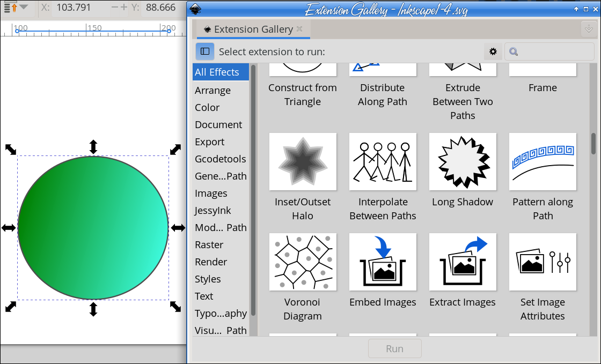This screenshot has height=364, width=601.
Task: Click the right-middle horizontal scale handle
Action: (178, 228)
